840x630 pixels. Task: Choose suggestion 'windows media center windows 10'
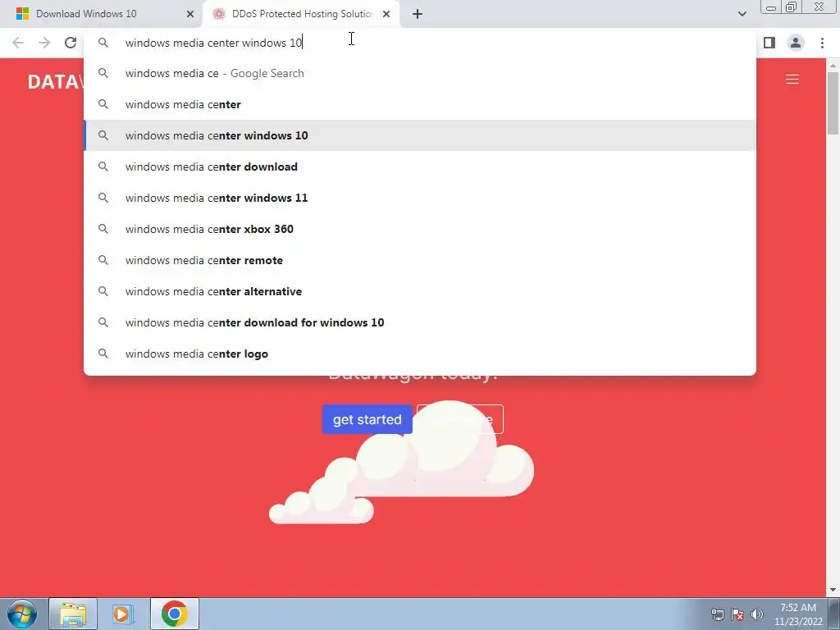420,135
